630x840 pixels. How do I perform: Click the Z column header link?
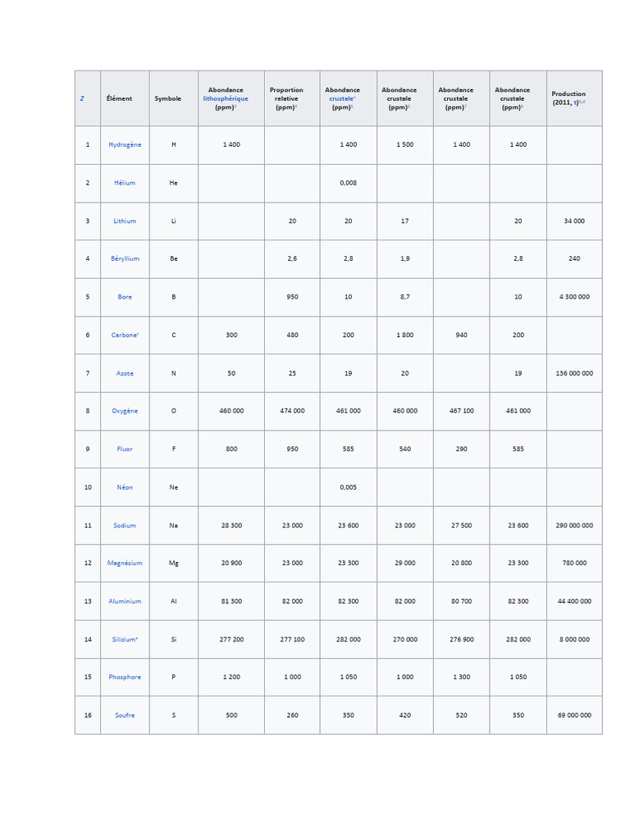click(82, 98)
